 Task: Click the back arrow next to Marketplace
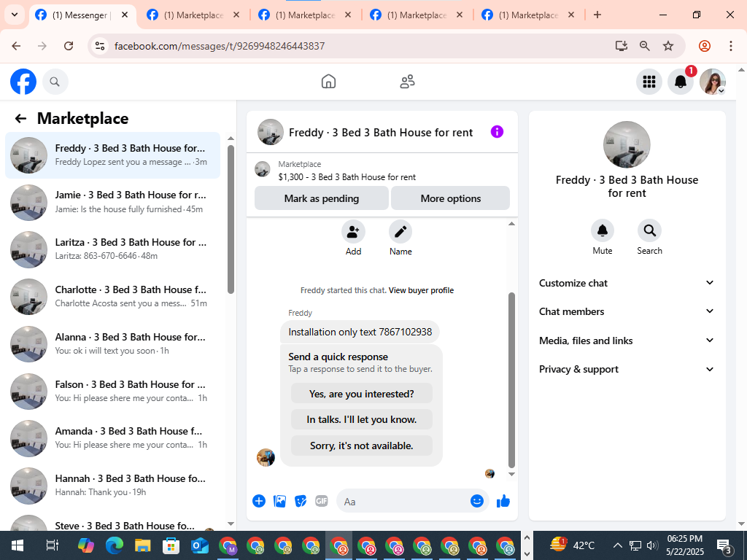pyautogui.click(x=20, y=119)
